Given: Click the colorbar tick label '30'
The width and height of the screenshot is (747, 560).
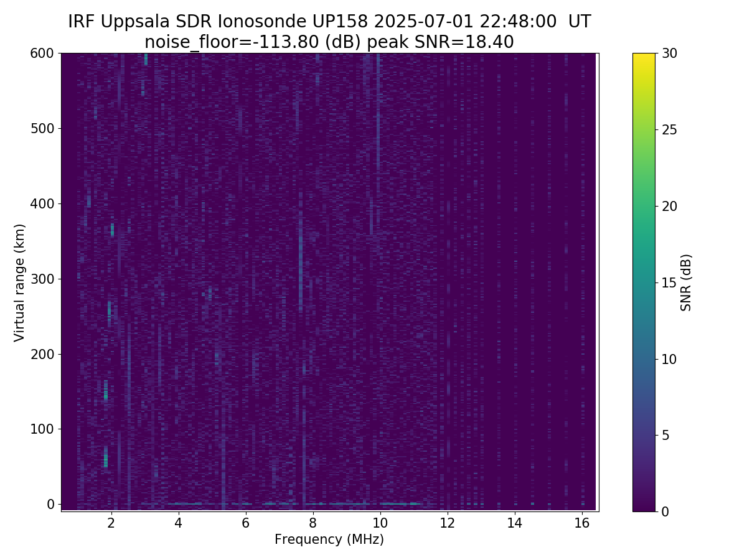Looking at the screenshot, I should 670,54.
